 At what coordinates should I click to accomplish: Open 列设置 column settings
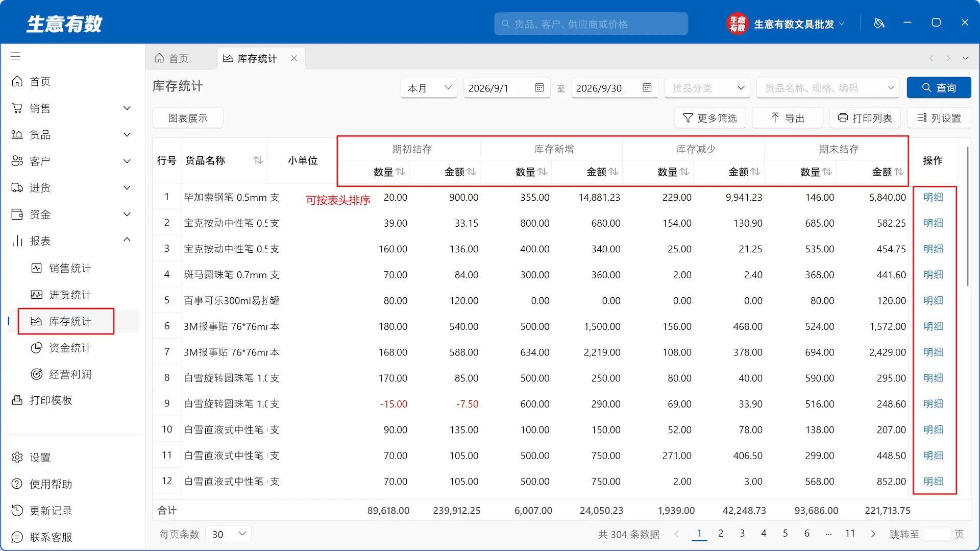[x=939, y=118]
